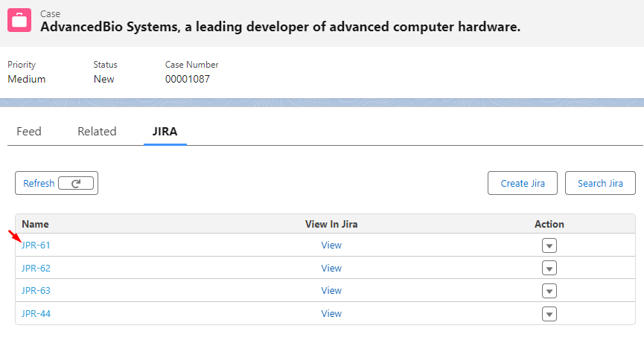View JPR-44 in Jira

331,314
